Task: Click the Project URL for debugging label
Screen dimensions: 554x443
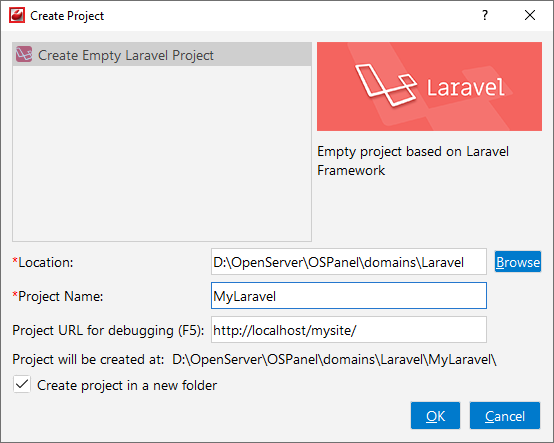Action: [108, 331]
